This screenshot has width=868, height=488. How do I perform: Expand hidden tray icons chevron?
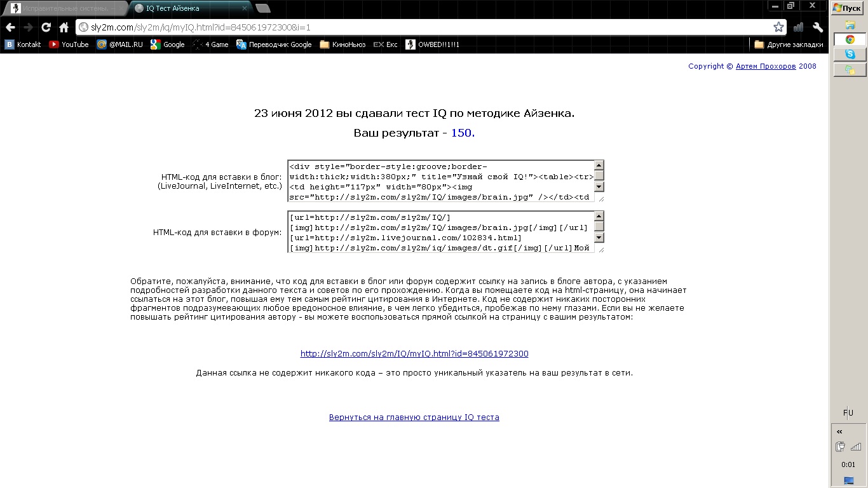839,431
